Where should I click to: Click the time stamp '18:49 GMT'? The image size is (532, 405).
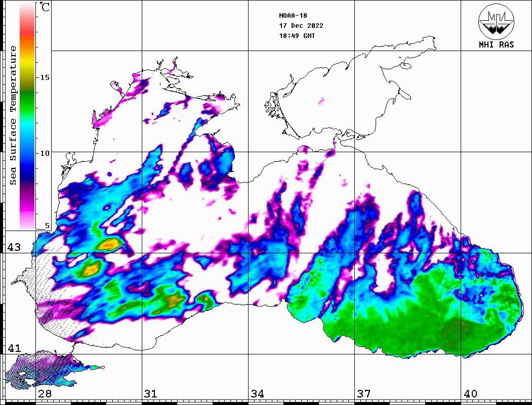[x=297, y=35]
